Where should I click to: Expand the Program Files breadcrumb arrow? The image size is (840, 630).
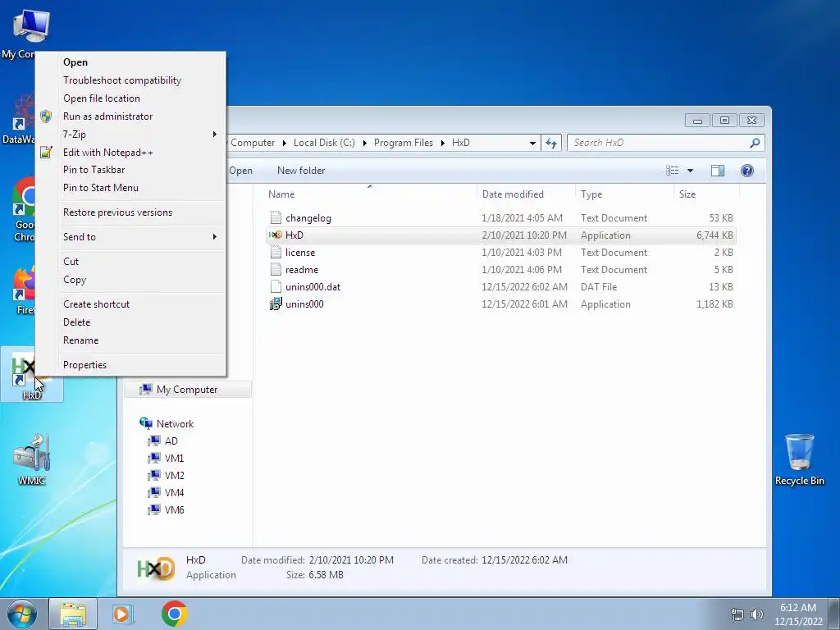coord(442,143)
